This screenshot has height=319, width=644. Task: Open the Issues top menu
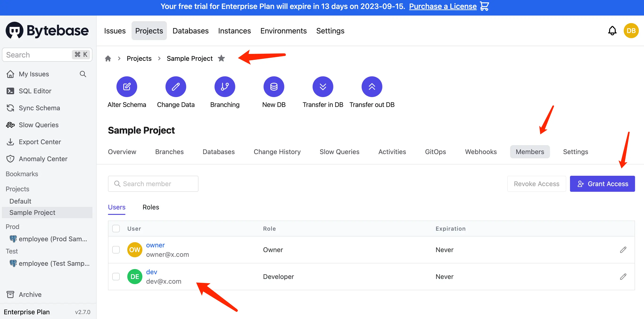(x=115, y=31)
